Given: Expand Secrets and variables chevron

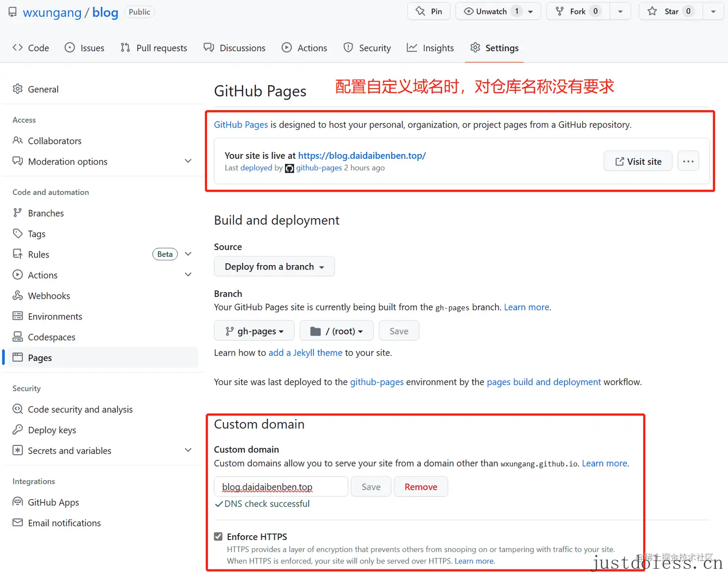Looking at the screenshot, I should (x=188, y=450).
